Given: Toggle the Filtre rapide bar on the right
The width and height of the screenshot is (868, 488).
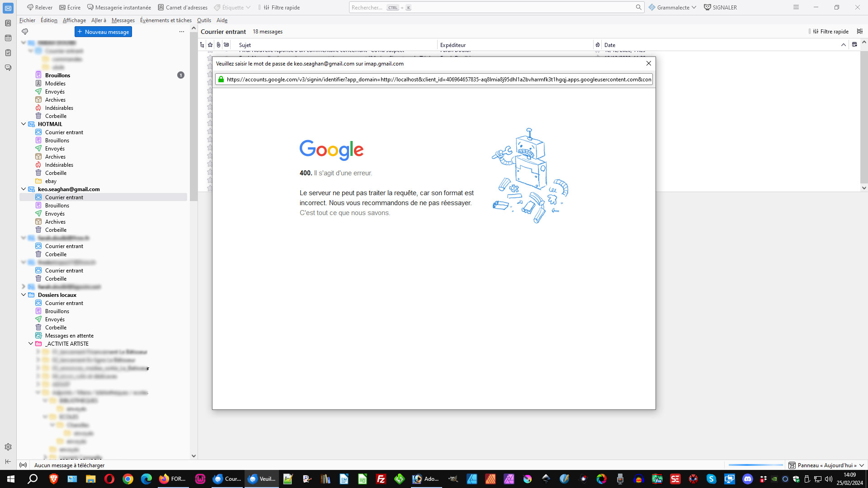Looking at the screenshot, I should tap(830, 32).
